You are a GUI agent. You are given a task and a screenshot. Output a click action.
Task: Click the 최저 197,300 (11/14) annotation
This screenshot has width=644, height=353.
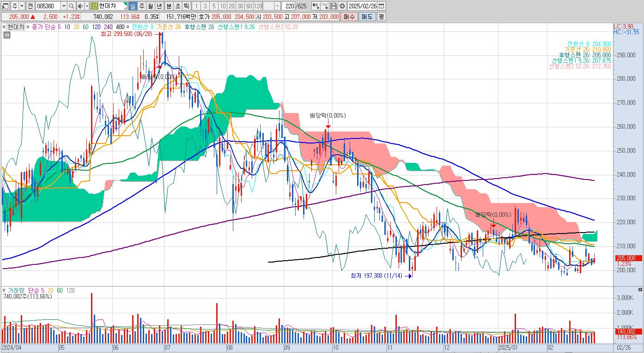click(377, 276)
